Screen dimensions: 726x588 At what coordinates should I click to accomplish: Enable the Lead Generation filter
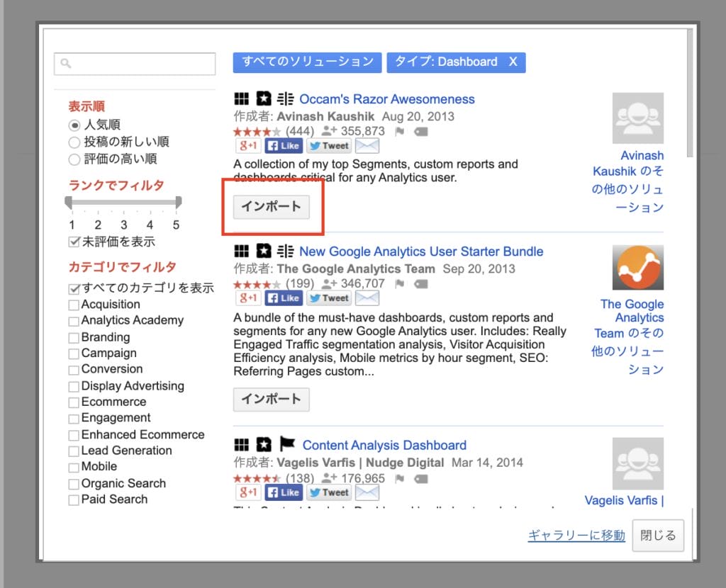[x=74, y=451]
